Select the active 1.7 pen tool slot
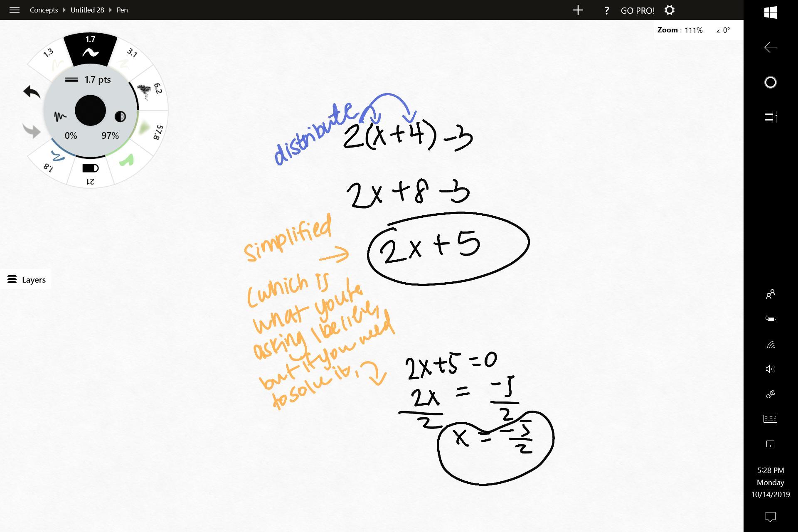This screenshot has height=532, width=798. pos(90,49)
